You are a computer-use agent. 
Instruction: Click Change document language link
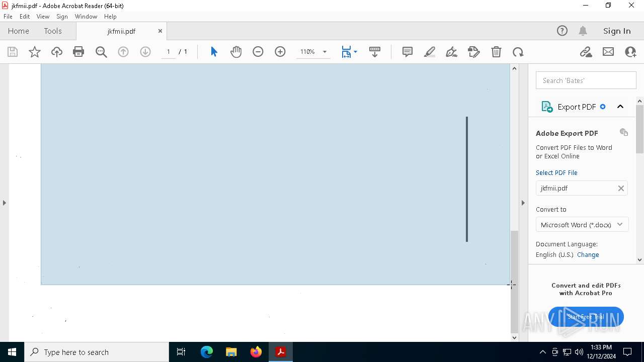click(x=588, y=254)
